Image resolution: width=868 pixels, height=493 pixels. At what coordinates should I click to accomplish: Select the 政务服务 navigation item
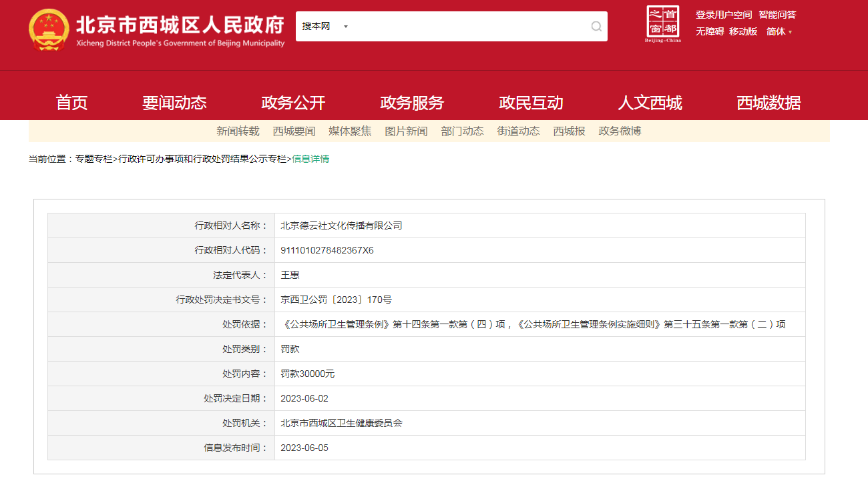click(412, 103)
